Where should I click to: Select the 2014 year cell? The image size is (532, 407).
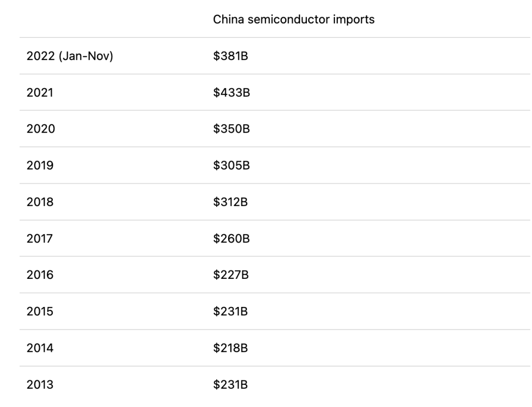coord(40,348)
